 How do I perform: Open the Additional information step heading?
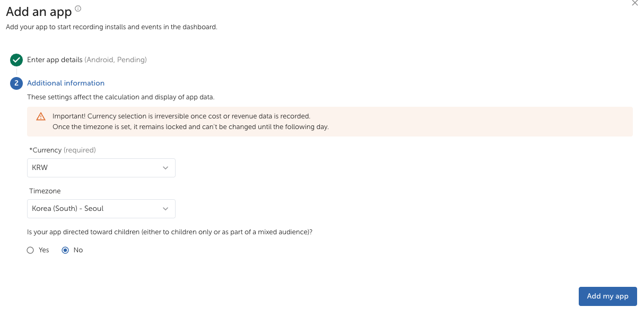point(66,83)
